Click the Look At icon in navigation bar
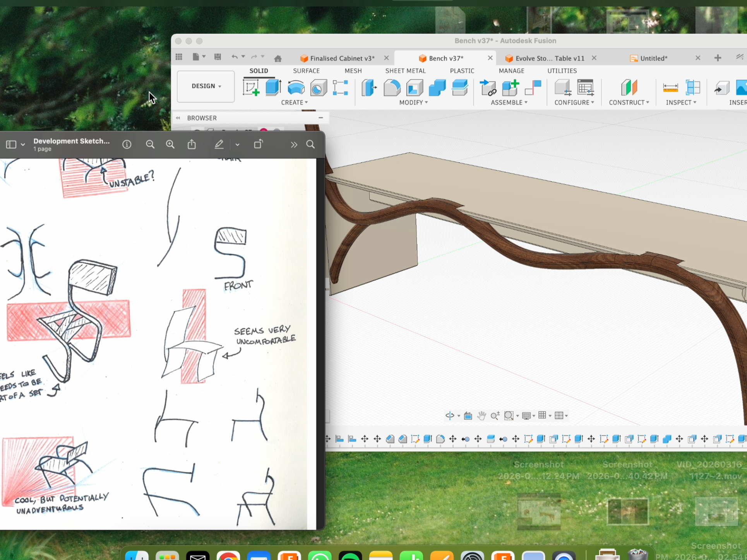Screen dimensions: 747x560 pyautogui.click(x=468, y=416)
